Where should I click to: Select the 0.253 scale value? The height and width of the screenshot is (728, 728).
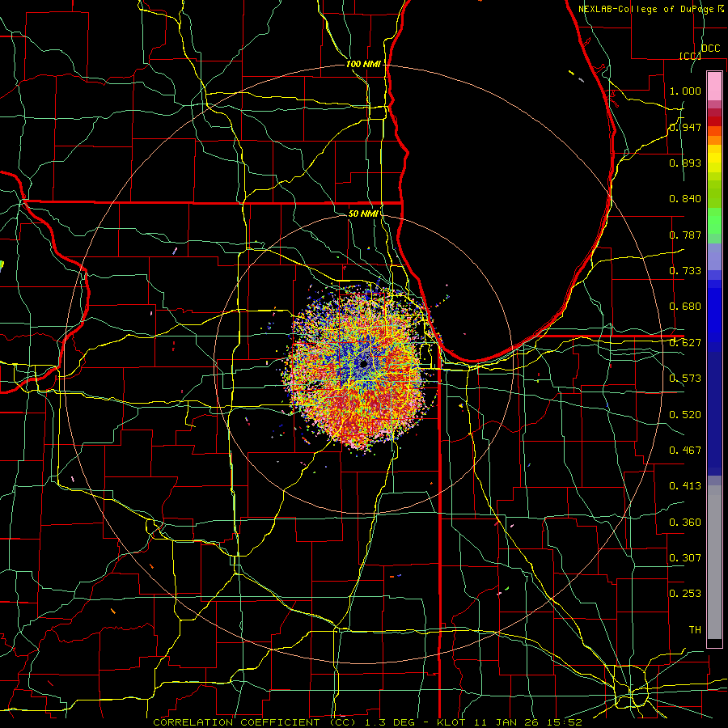point(685,594)
